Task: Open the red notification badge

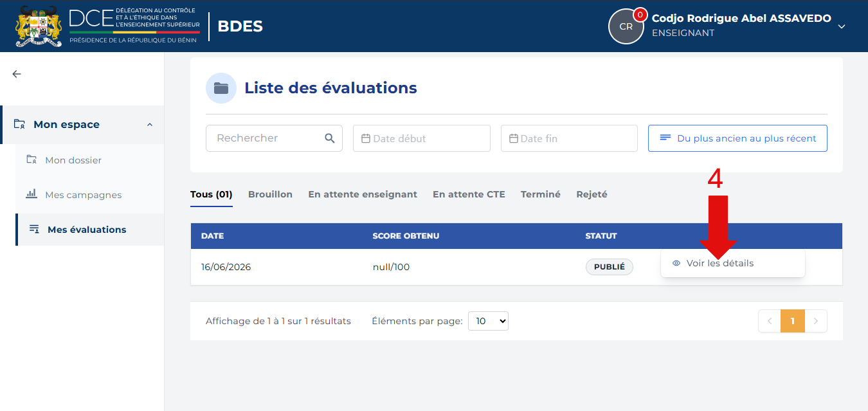Action: [640, 14]
